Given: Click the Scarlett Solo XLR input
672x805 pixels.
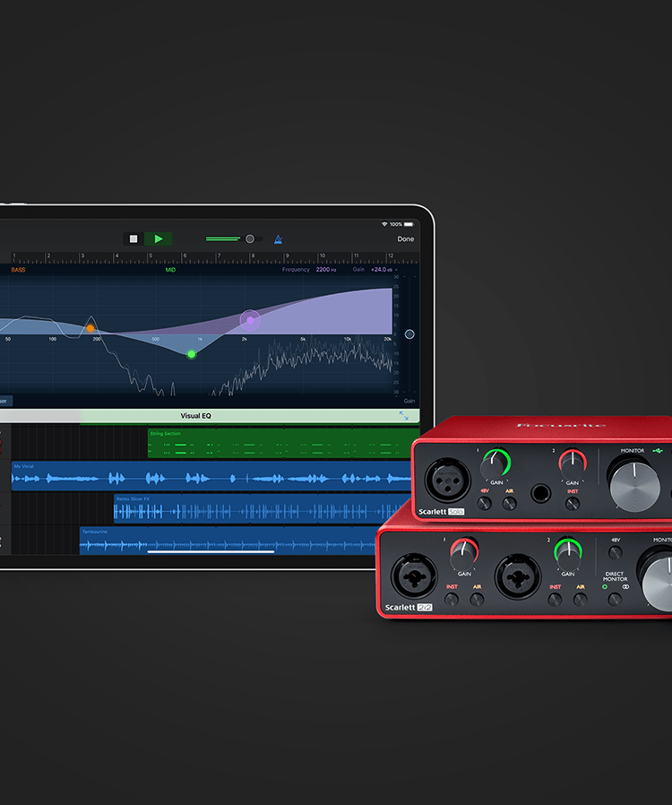Looking at the screenshot, I should point(447,480).
